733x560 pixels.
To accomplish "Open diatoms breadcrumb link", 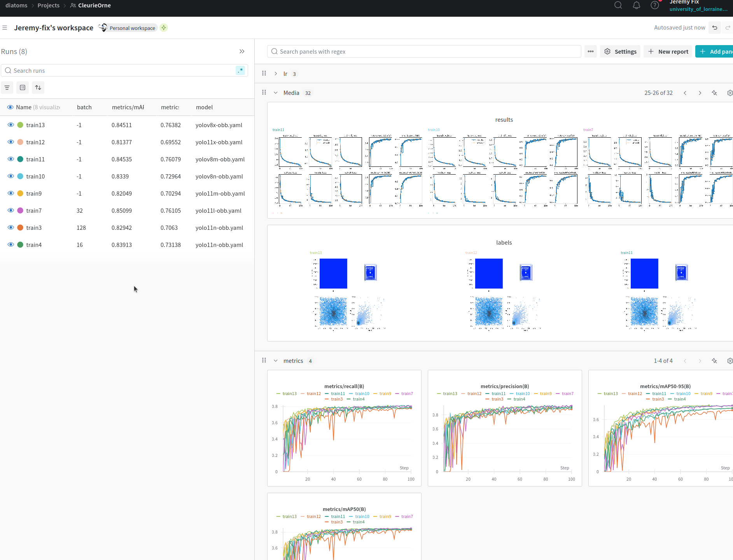I will pos(16,5).
